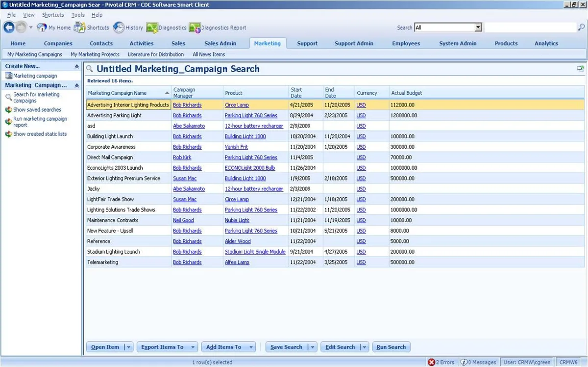Viewport: 588px width, 367px height.
Task: Open My Home from the toolbar
Action: [x=54, y=28]
